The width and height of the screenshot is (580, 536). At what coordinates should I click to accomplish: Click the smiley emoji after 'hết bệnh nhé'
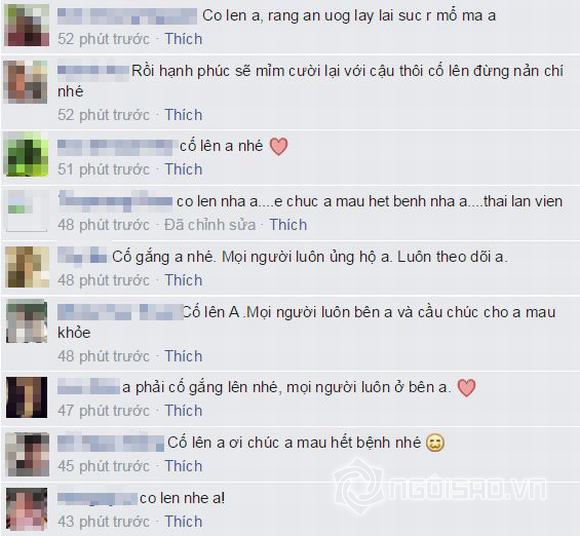coord(435,443)
